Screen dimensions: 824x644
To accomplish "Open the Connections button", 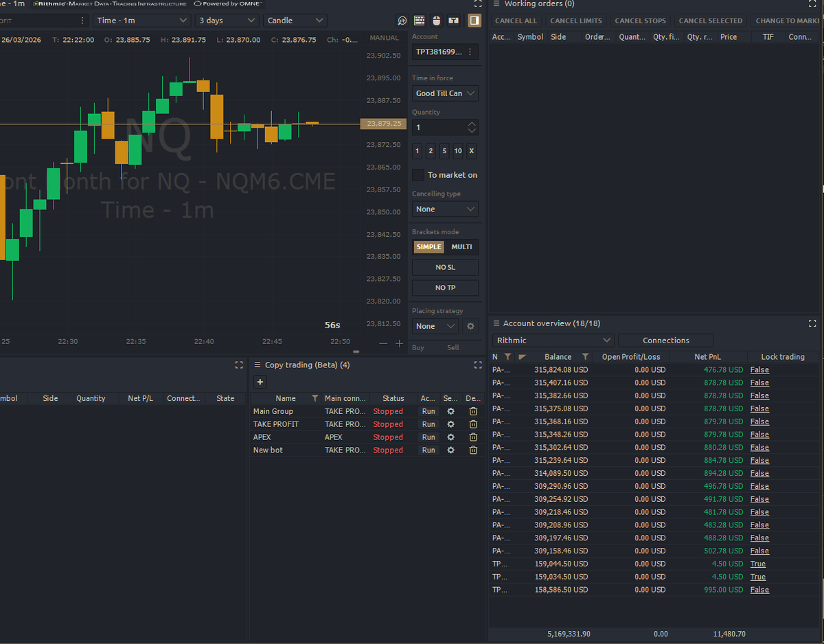I will (666, 341).
